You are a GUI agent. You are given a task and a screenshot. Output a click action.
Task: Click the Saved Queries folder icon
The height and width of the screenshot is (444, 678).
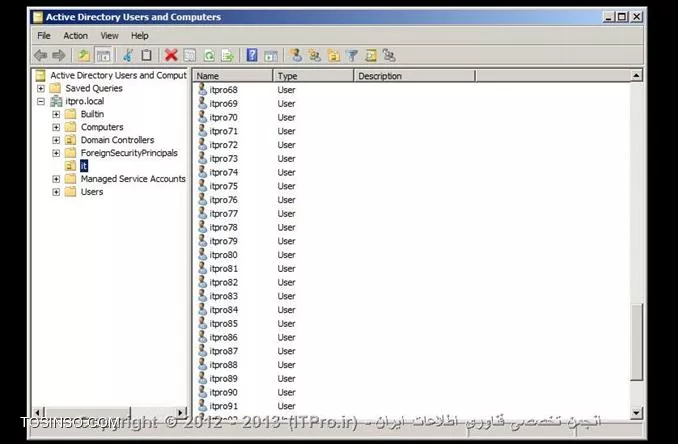(x=55, y=88)
